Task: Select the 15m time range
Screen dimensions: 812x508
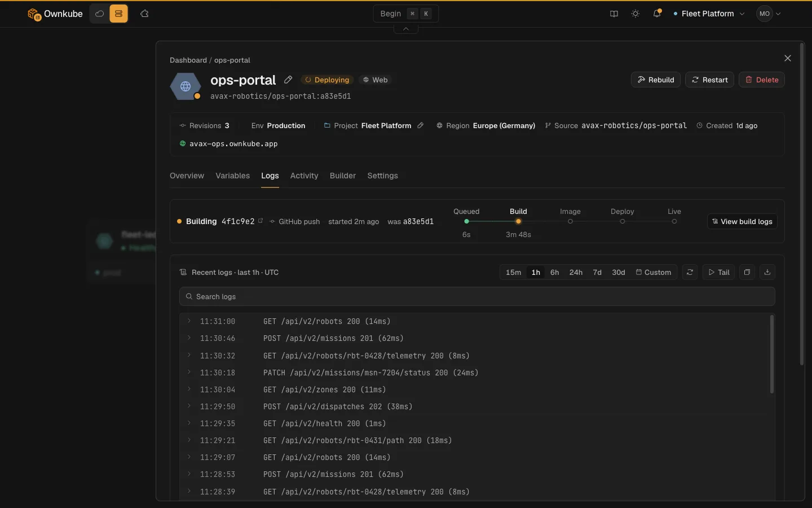Action: click(x=513, y=272)
